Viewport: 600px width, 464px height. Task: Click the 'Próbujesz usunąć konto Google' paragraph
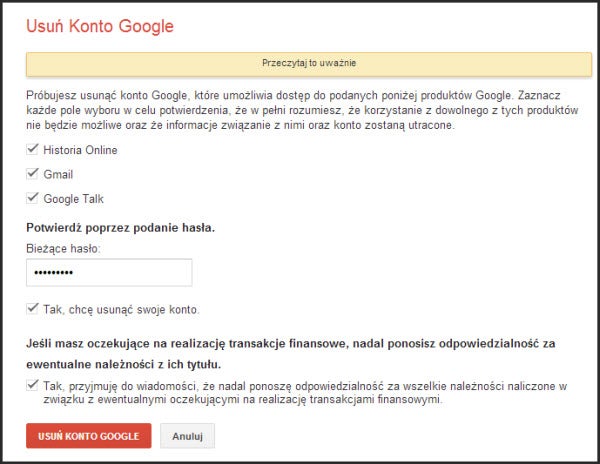point(302,110)
